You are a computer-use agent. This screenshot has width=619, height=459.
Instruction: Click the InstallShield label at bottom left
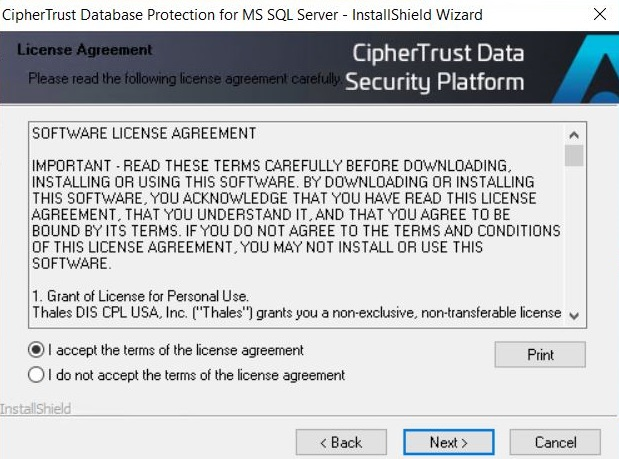pos(36,409)
